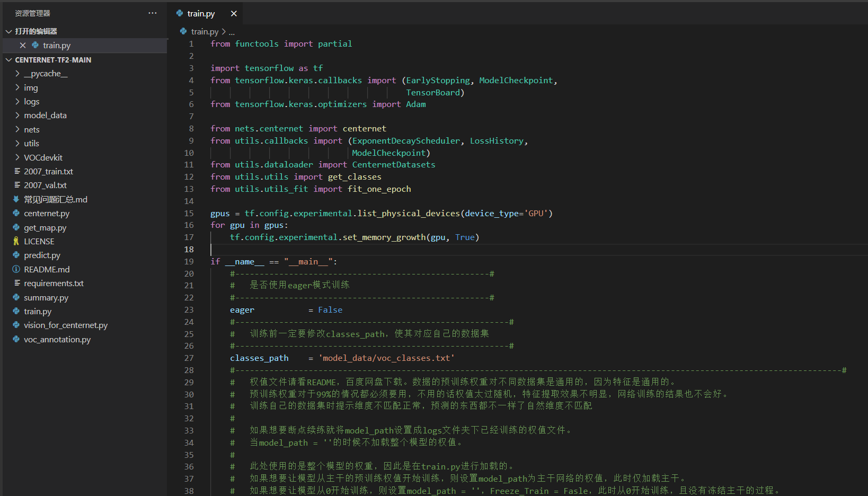868x496 pixels.
Task: Click 'TensorBoard' on line 5
Action: tap(433, 93)
